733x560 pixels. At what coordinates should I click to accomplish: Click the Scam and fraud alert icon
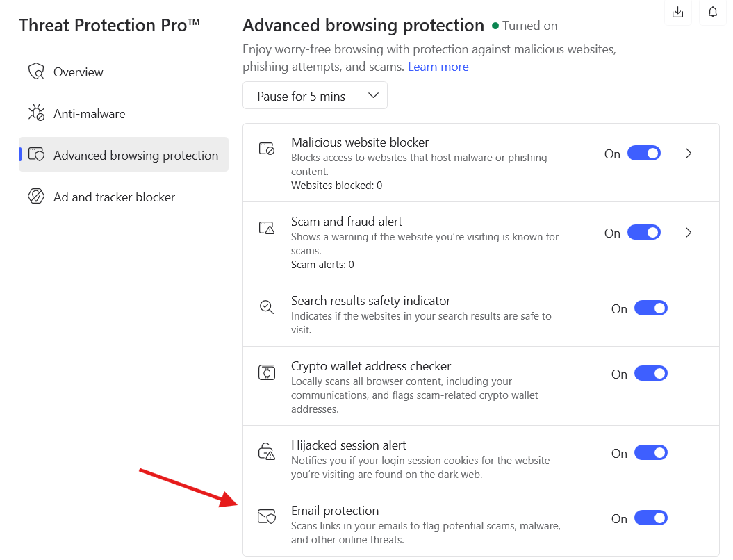click(267, 228)
